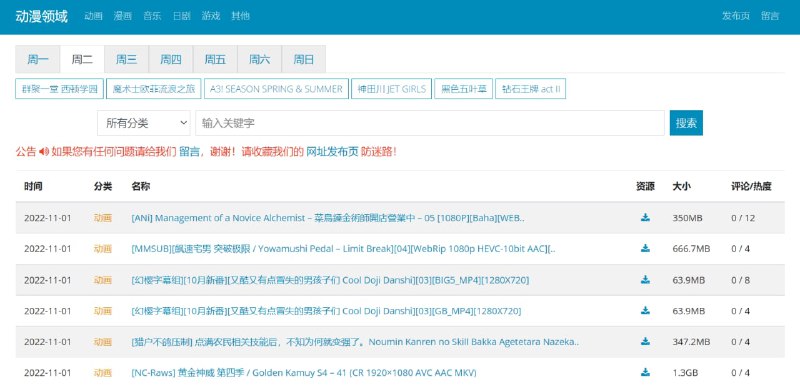Open the Noumin Kanren no Skill title
Viewport: 800px width, 387px height.
coord(355,342)
